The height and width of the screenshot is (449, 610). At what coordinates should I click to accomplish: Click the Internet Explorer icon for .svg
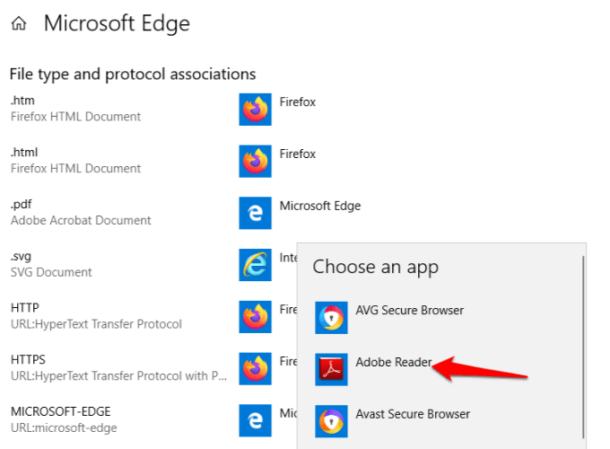pos(255,264)
